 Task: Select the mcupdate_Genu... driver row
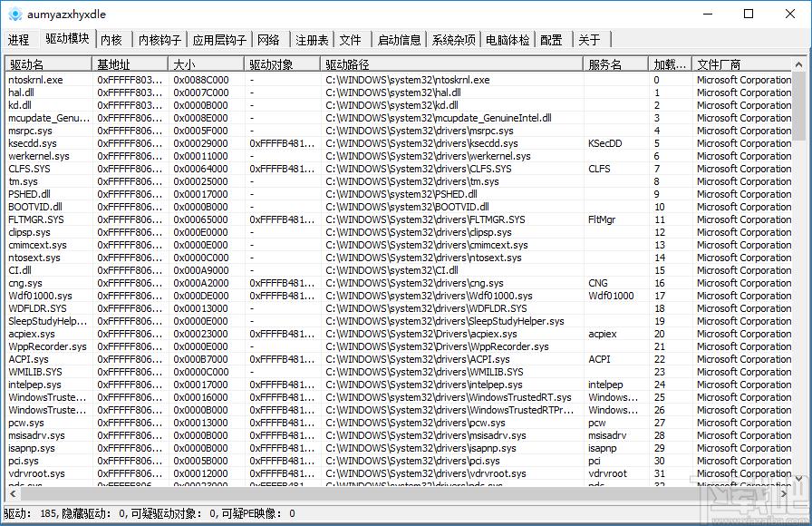[x=400, y=118]
